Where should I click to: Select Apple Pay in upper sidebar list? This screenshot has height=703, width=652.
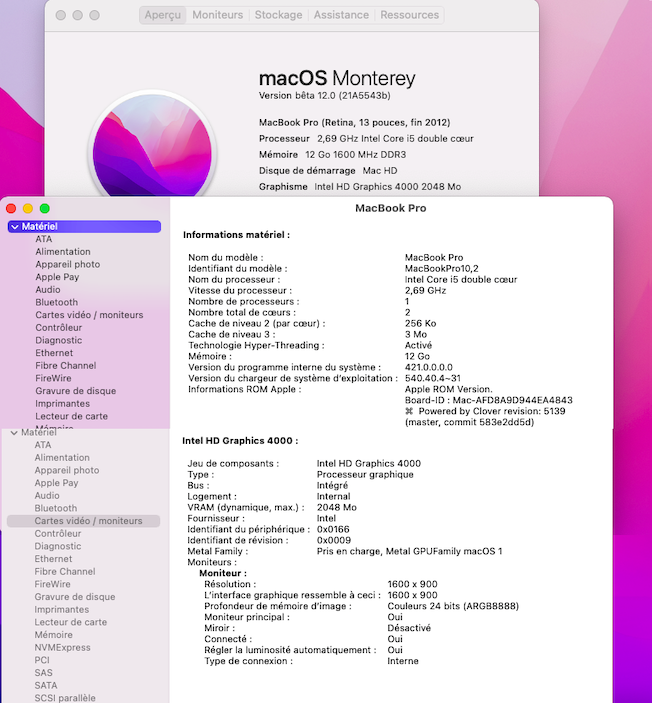pyautogui.click(x=57, y=277)
